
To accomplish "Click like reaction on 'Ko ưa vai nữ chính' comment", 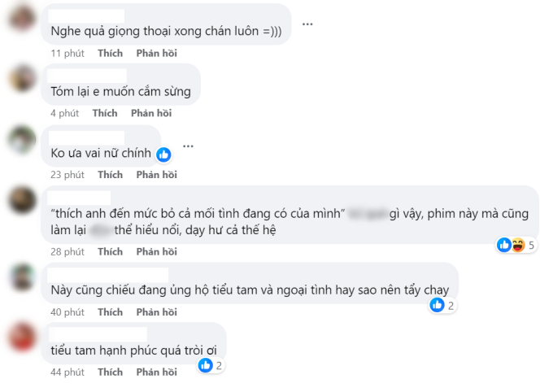I will click(163, 154).
